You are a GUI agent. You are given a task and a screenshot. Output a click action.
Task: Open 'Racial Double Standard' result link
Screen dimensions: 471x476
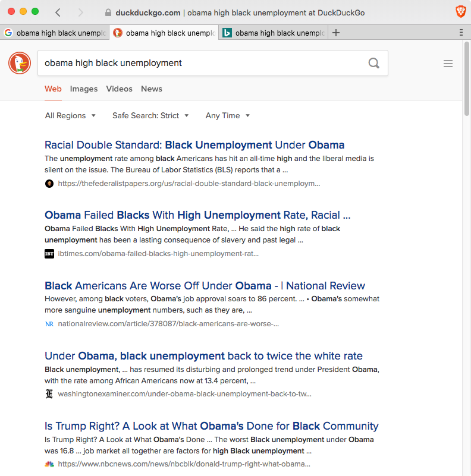coord(194,145)
